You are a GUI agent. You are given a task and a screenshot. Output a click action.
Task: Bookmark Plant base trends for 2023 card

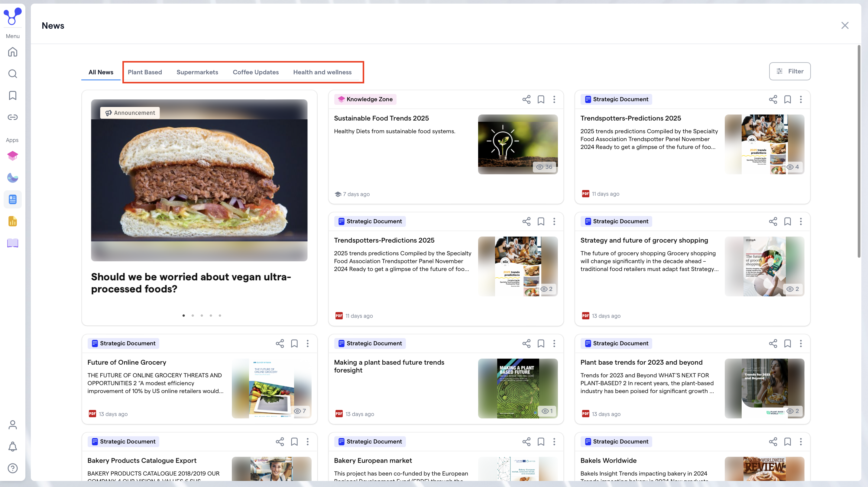(x=788, y=343)
